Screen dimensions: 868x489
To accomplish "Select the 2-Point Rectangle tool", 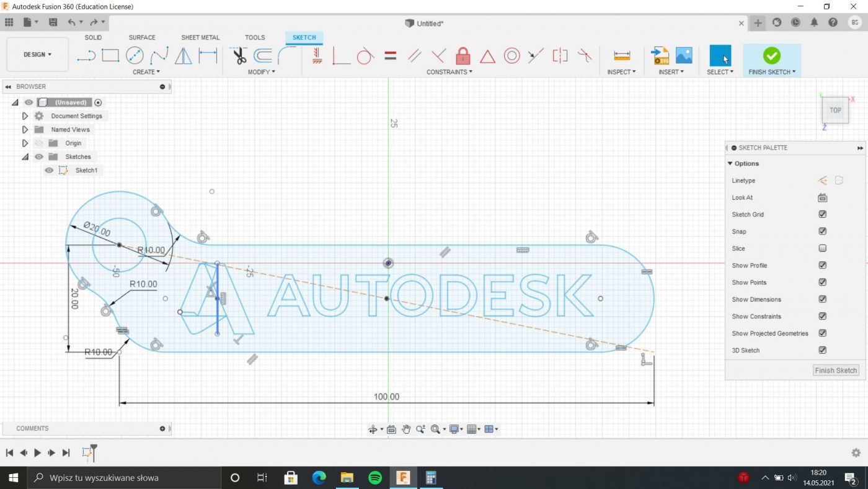I will [x=110, y=56].
